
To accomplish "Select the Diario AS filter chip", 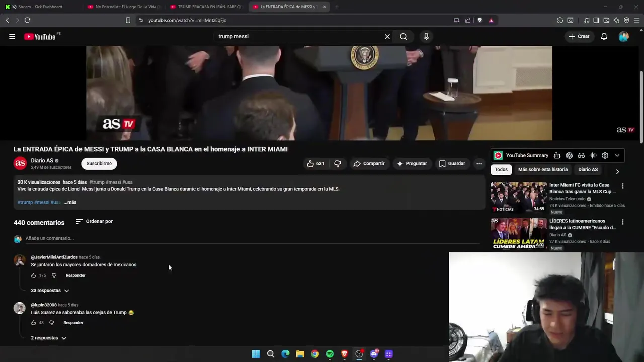I will tap(588, 170).
